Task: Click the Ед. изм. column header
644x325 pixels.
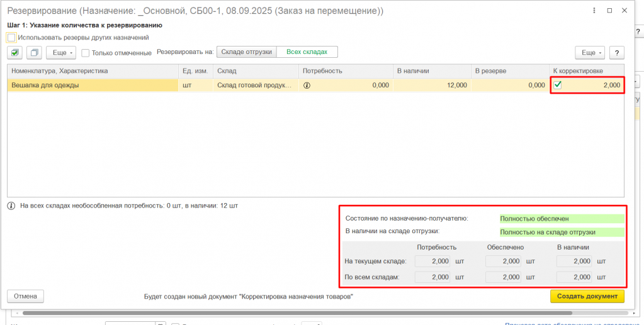Action: click(196, 71)
